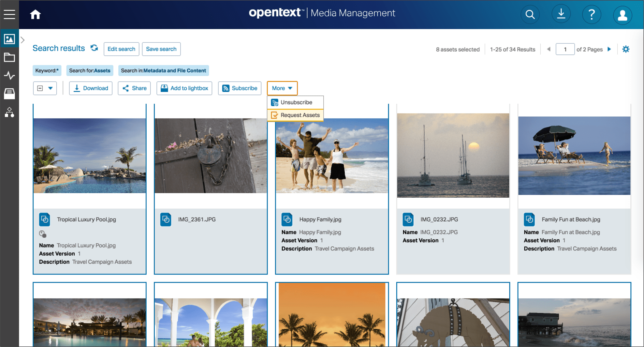Select the Workflow diagram sidebar icon

tap(10, 113)
